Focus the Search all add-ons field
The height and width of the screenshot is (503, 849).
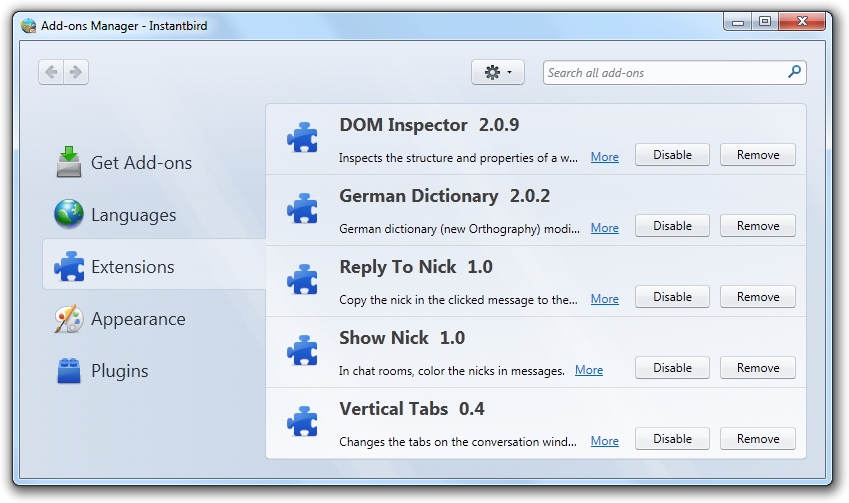point(674,73)
